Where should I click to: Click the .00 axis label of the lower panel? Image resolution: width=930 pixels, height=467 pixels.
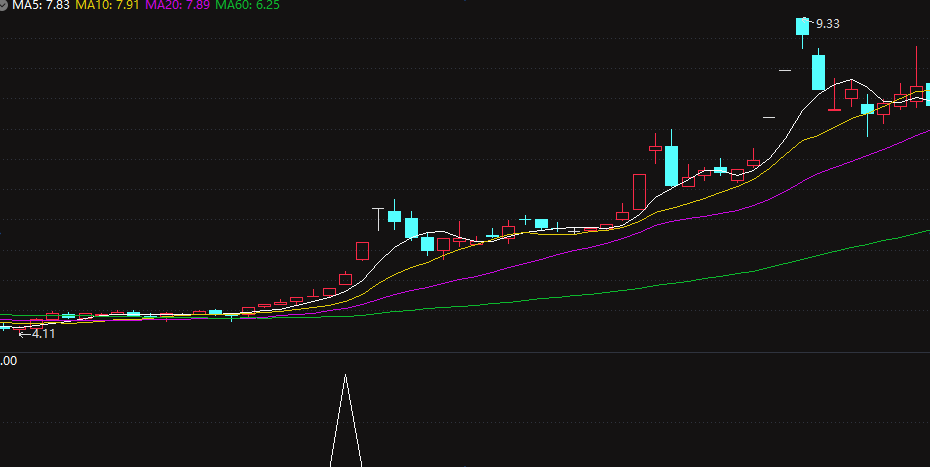click(x=8, y=361)
